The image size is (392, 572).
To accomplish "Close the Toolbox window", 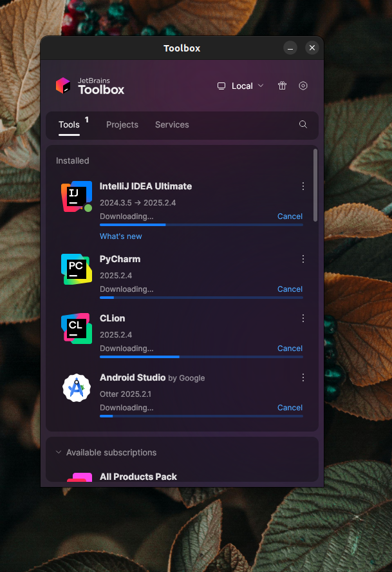I will click(312, 48).
